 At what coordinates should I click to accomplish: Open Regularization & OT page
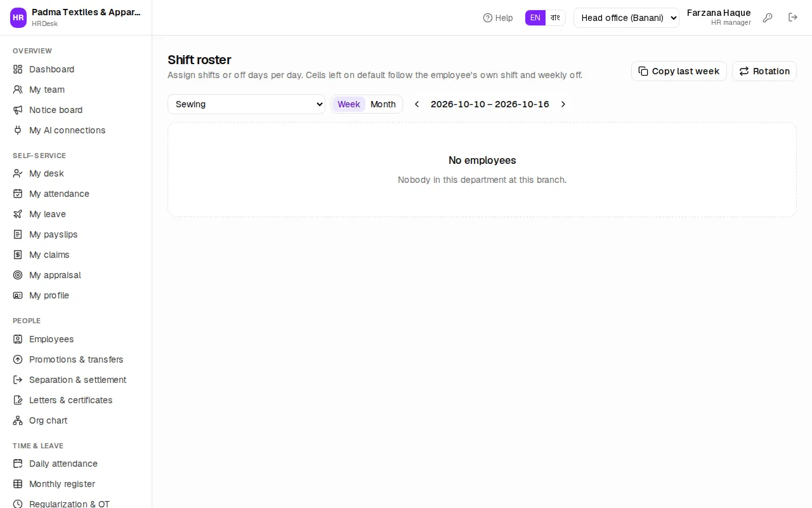(x=76, y=504)
